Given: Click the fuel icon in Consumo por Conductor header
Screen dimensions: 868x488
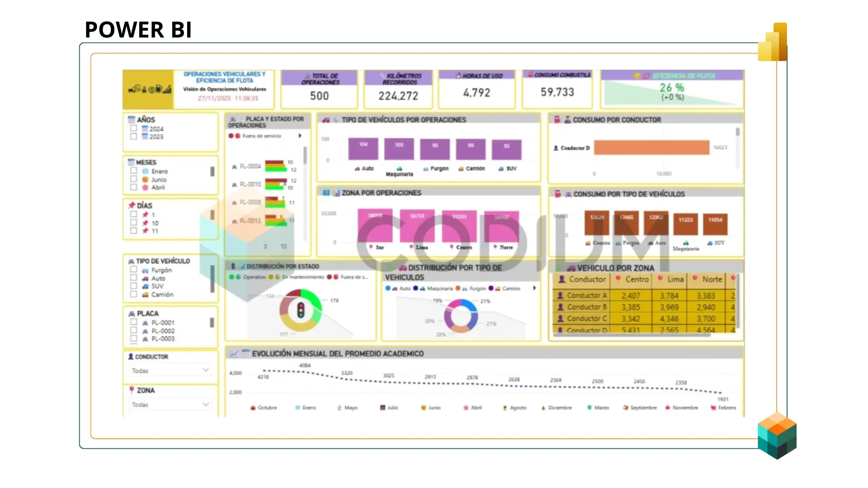Looking at the screenshot, I should coord(557,120).
